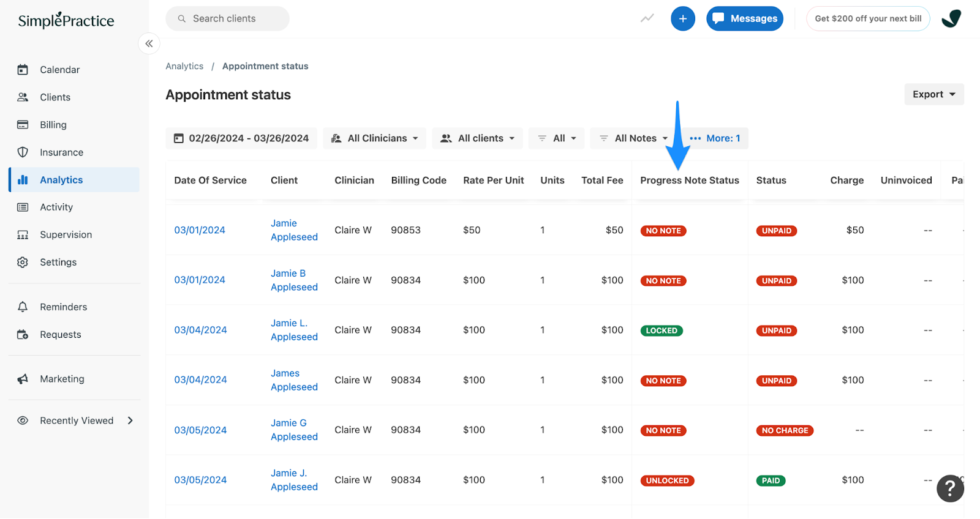This screenshot has width=980, height=519.
Task: Open the Export dropdown
Action: coord(934,94)
